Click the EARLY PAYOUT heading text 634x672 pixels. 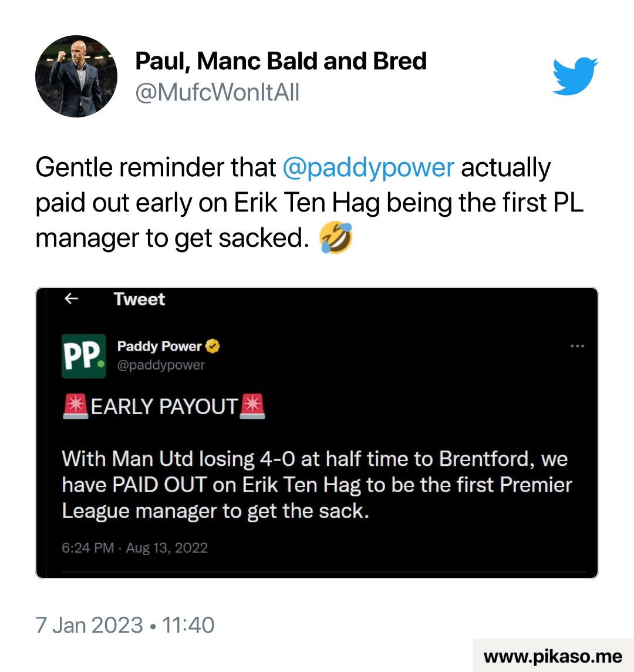tap(164, 406)
